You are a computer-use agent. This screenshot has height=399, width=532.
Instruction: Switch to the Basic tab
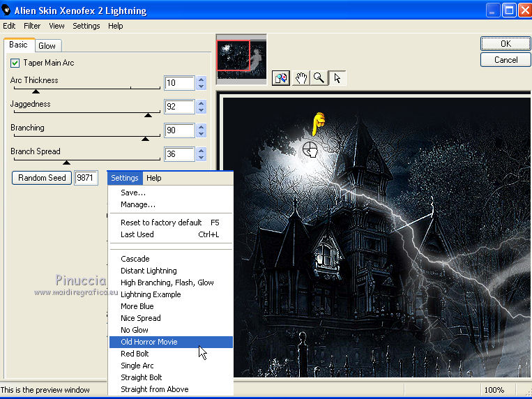(18, 45)
